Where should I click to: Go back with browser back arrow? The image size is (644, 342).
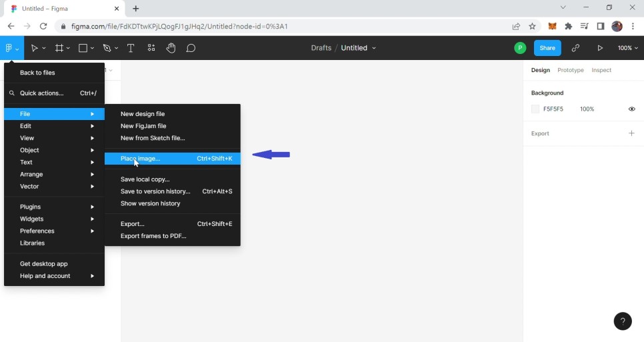(11, 26)
